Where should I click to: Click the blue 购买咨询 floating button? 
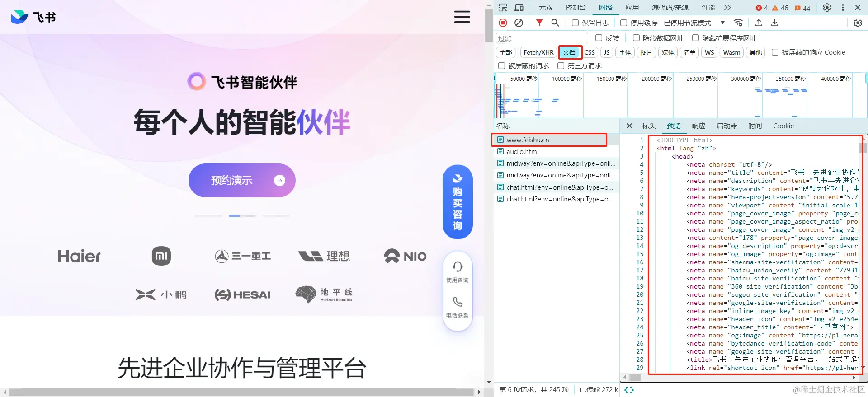pos(458,202)
